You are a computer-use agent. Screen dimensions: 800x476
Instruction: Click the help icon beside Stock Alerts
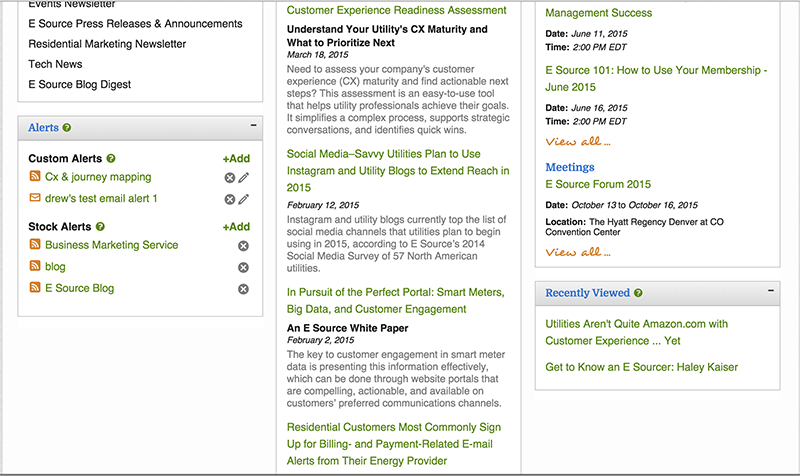[100, 227]
